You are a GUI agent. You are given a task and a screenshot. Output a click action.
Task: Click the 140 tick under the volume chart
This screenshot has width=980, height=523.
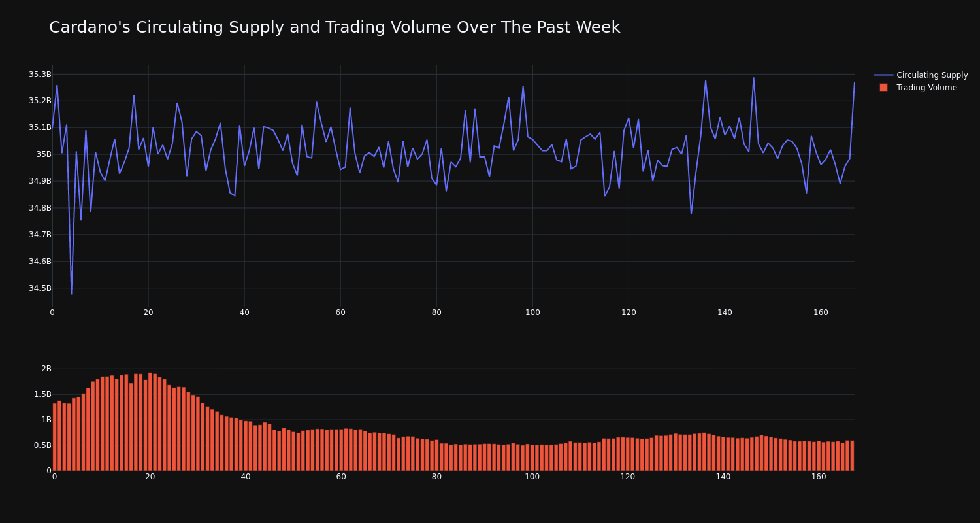coord(723,477)
